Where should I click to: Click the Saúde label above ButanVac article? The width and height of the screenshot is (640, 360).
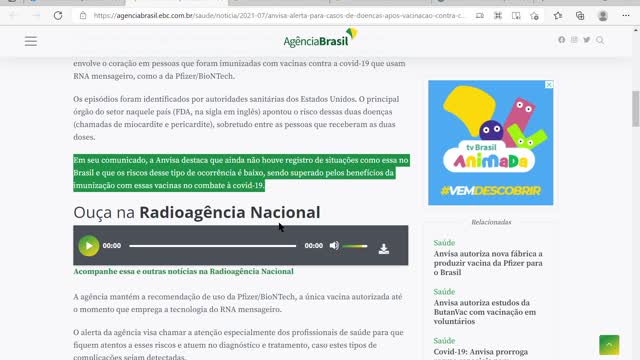pos(444,291)
